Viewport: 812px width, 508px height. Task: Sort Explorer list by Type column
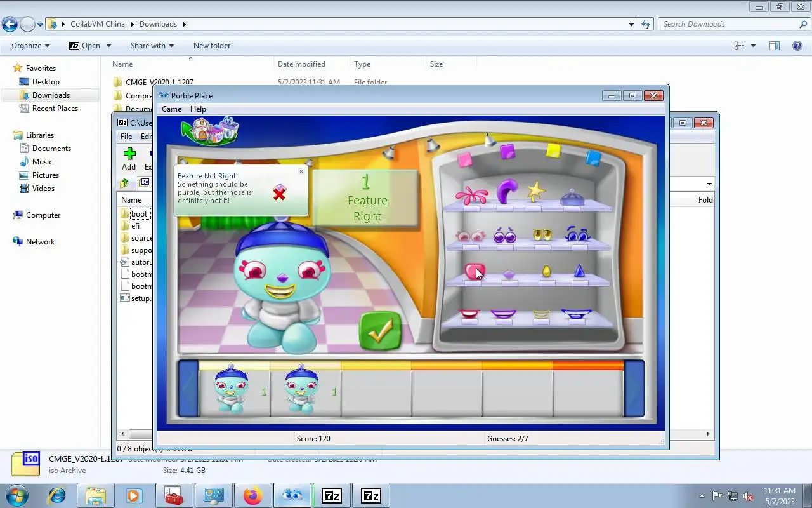(x=387, y=64)
